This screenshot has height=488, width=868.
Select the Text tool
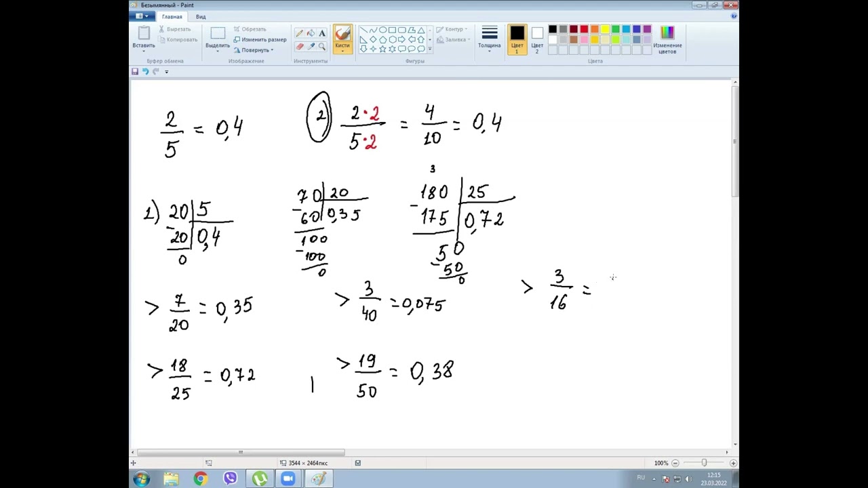pyautogui.click(x=322, y=33)
